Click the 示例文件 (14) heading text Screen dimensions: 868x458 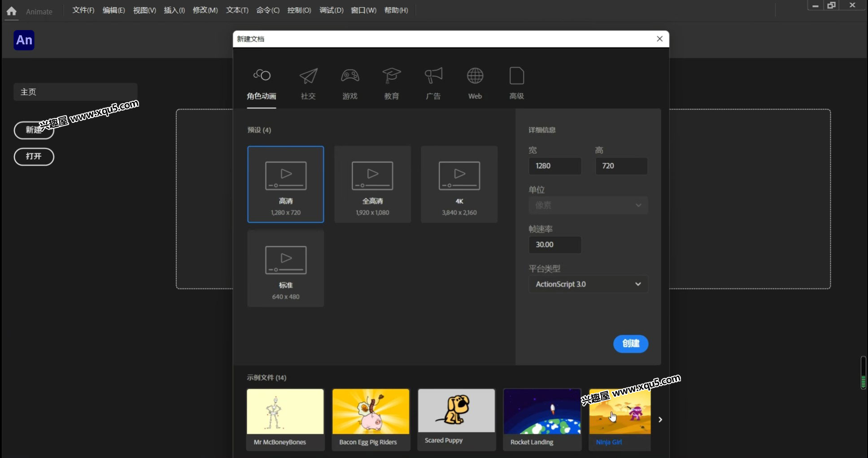pos(266,377)
